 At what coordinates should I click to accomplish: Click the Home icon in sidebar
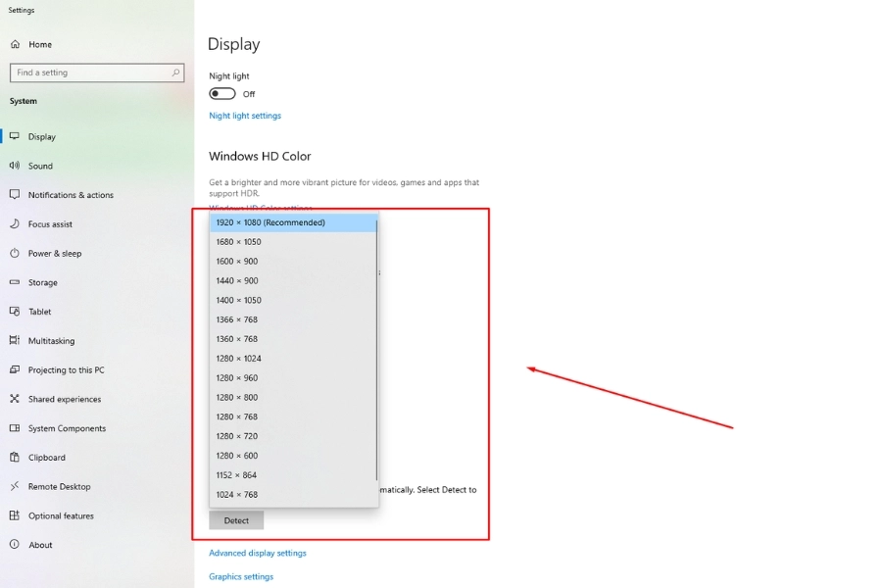tap(15, 44)
